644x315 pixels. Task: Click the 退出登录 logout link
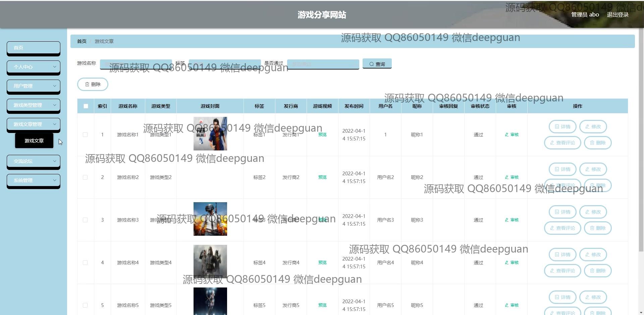pyautogui.click(x=618, y=15)
